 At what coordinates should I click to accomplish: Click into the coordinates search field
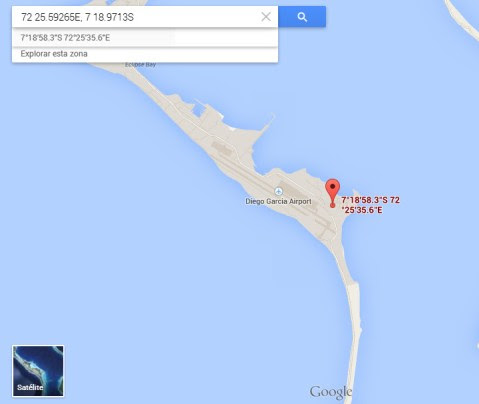[x=137, y=17]
